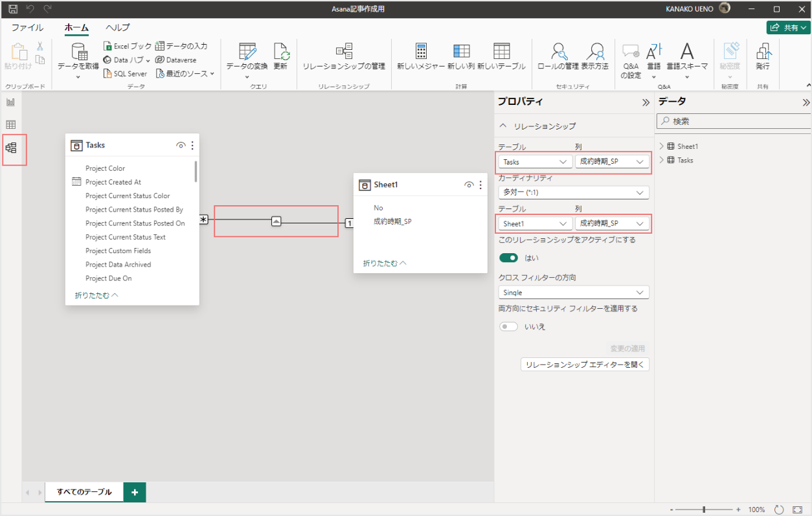Open more options on Sheet1 table card
Screen dimensions: 812x516
coord(480,185)
